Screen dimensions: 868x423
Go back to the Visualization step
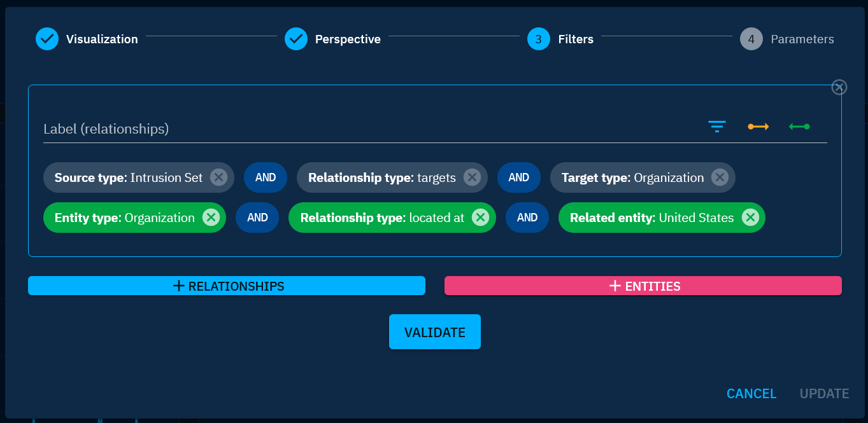(87, 39)
